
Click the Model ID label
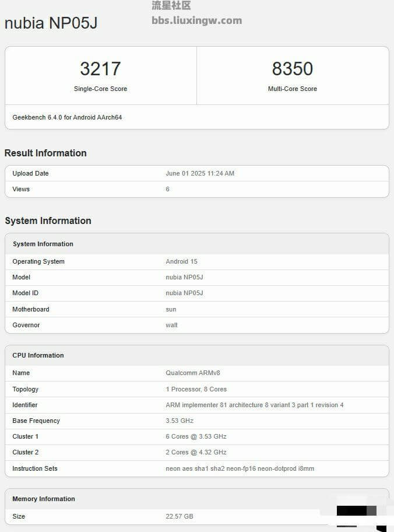tap(26, 293)
